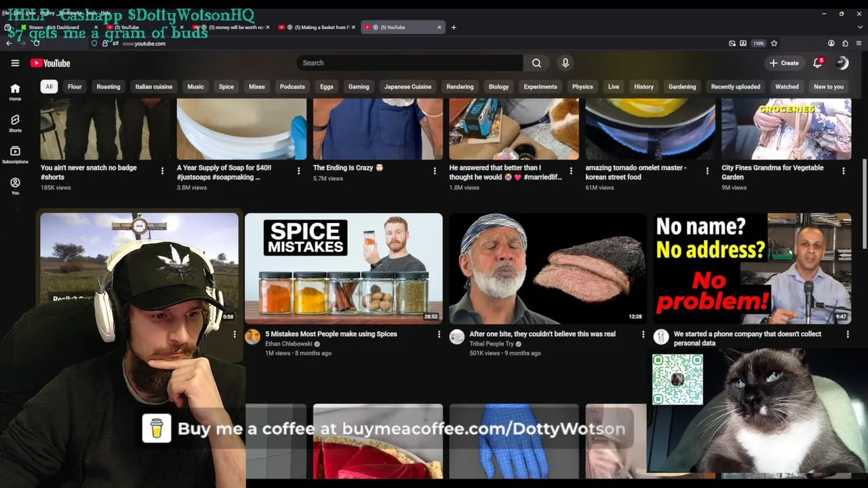The width and height of the screenshot is (868, 488).
Task: Open Ethan Chlebowski channel avatar
Action: tap(252, 337)
